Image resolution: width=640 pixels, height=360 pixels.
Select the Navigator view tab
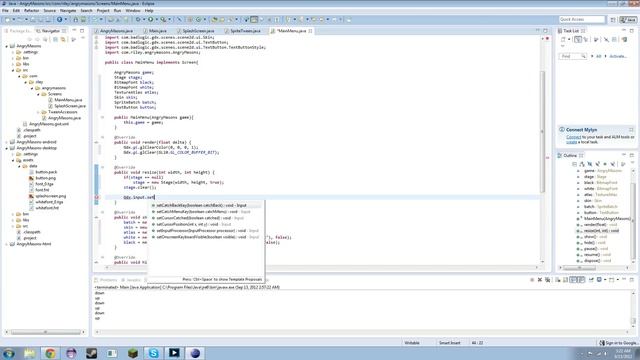[x=51, y=31]
